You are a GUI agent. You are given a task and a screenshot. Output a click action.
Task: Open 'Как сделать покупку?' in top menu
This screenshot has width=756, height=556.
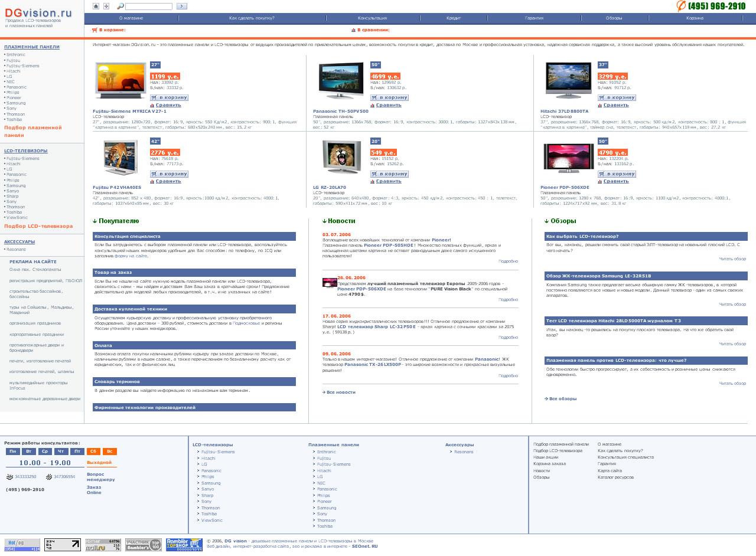click(252, 18)
